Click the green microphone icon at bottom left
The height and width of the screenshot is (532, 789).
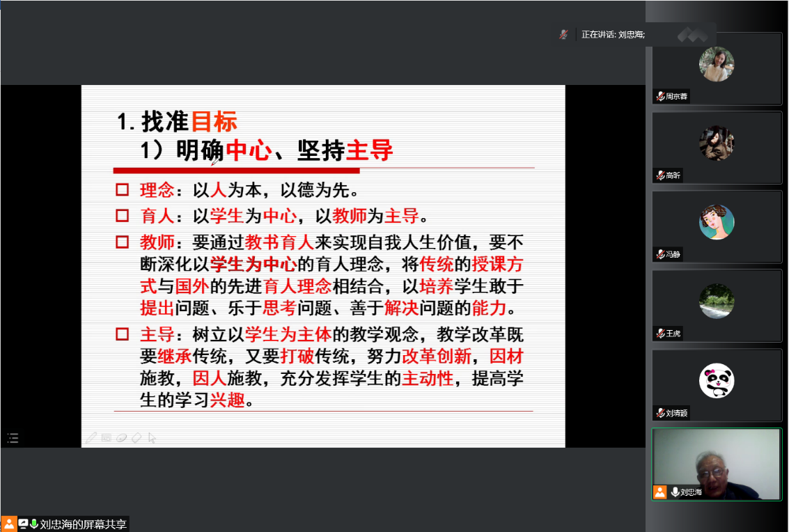(x=33, y=524)
